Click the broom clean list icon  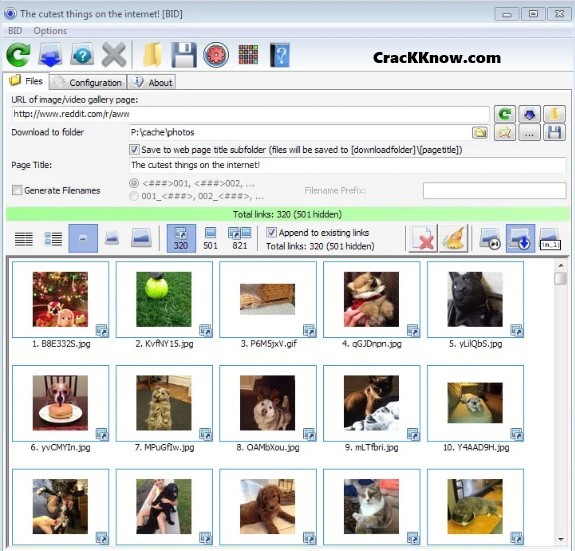(453, 238)
